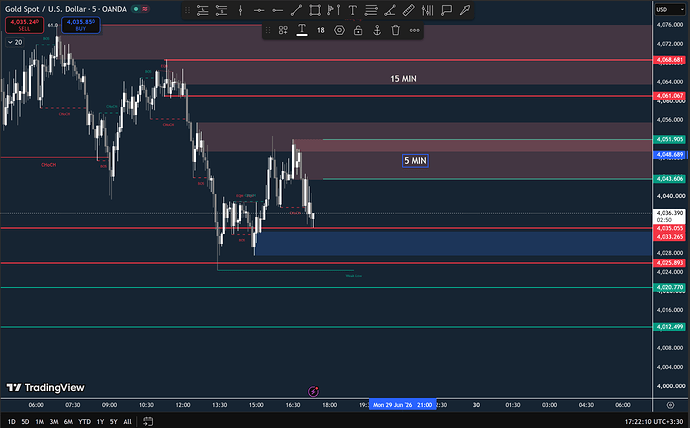Select the Text tool in the top toolbar

pyautogui.click(x=352, y=10)
